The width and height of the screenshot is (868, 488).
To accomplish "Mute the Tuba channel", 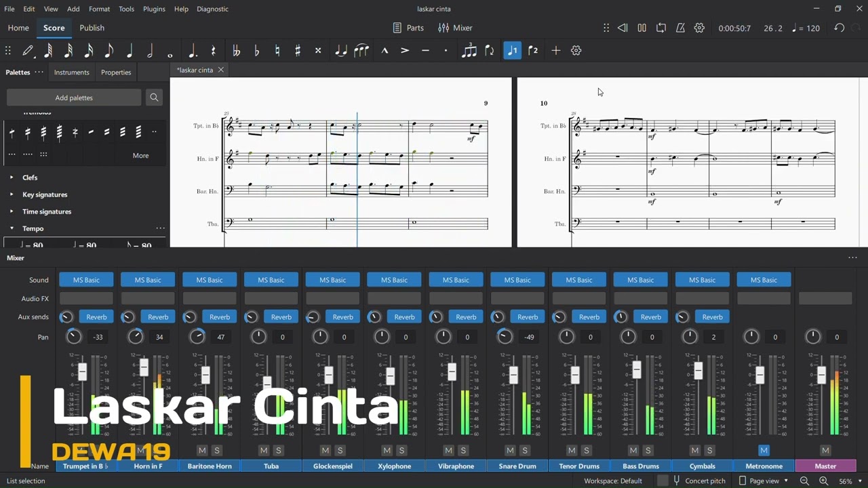I will pos(264,451).
